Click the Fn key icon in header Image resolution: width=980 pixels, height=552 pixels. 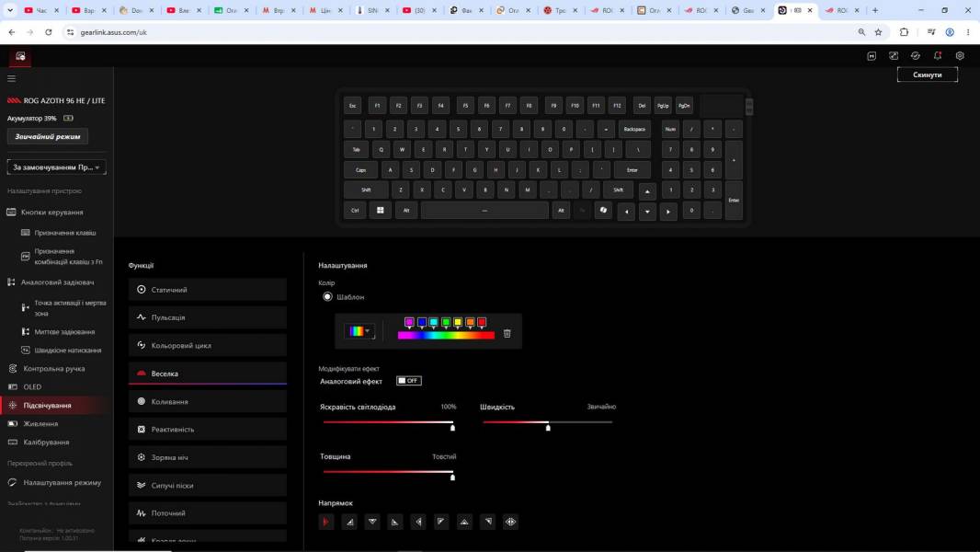click(872, 55)
